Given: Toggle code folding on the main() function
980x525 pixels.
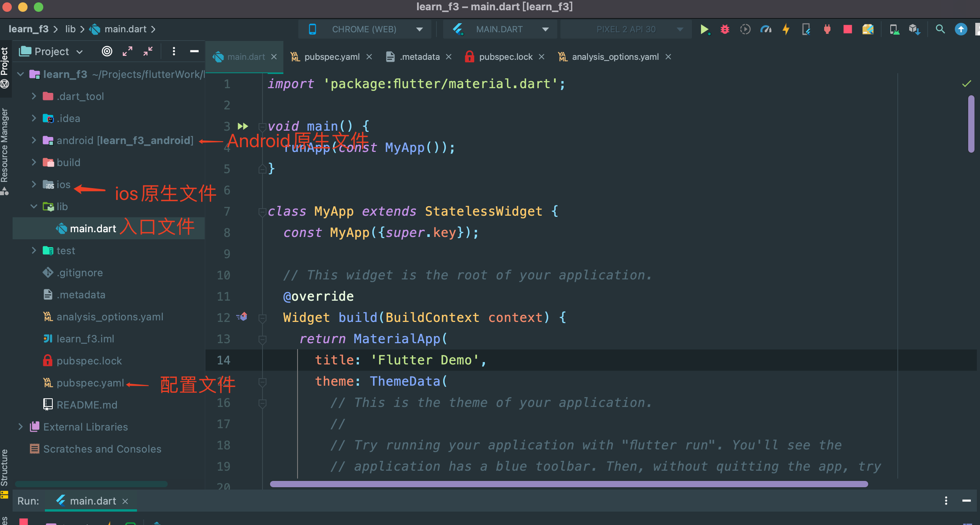Looking at the screenshot, I should (x=262, y=126).
